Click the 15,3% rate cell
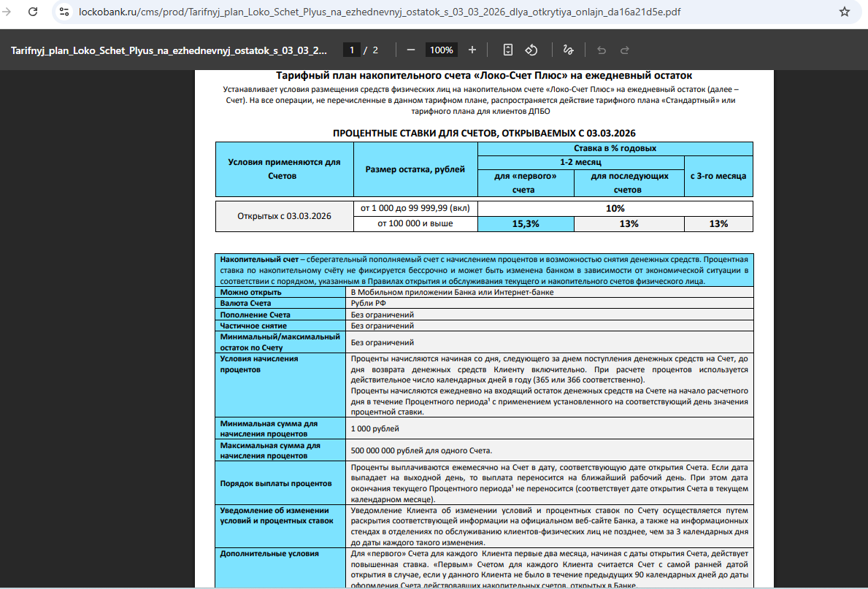868x589 pixels. [526, 224]
